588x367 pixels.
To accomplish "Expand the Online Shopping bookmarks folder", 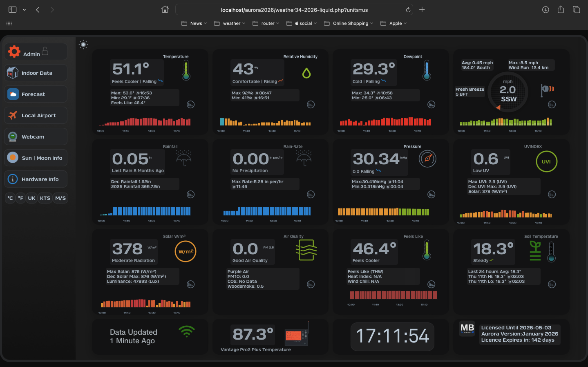I will 349,23.
